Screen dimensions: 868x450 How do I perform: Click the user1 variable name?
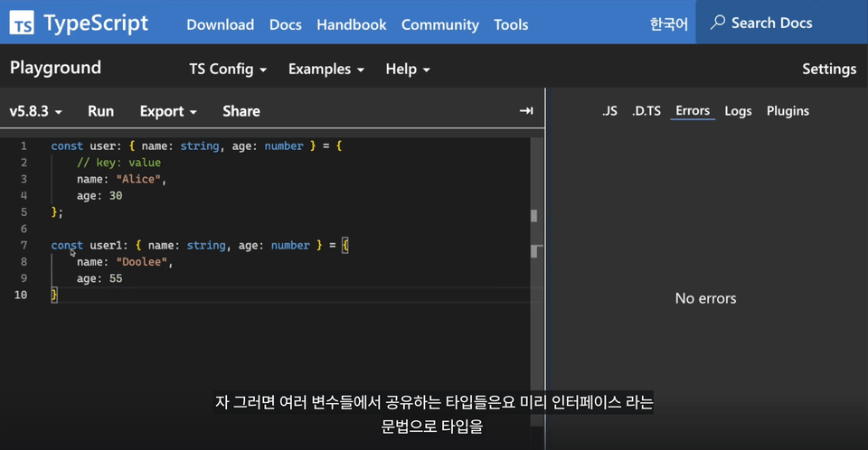[x=105, y=245]
